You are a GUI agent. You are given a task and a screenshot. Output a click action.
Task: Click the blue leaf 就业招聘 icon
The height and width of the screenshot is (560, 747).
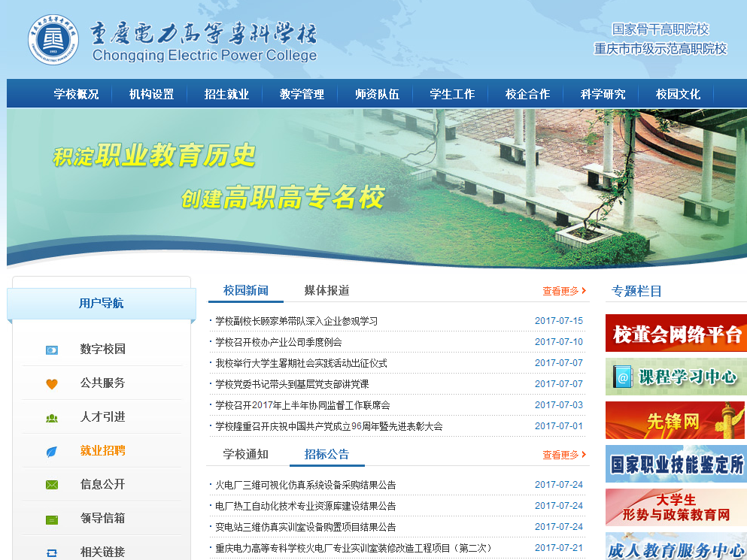point(52,452)
